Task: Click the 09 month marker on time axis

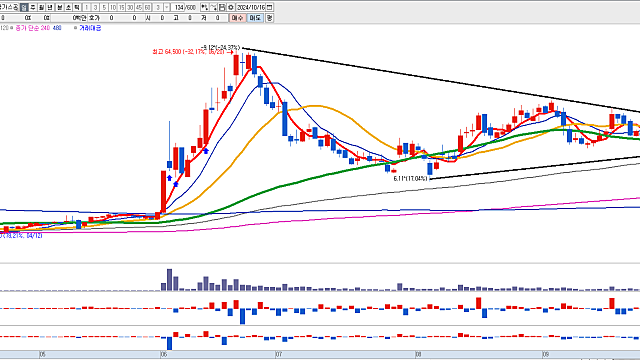Action: [546, 355]
